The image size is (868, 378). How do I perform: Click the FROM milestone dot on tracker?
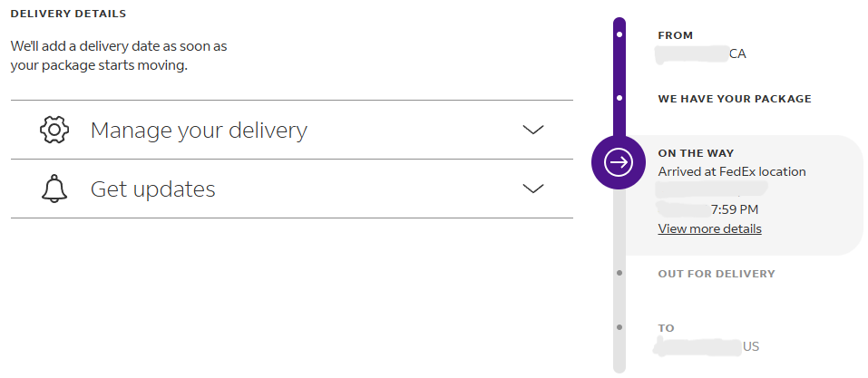pos(619,35)
